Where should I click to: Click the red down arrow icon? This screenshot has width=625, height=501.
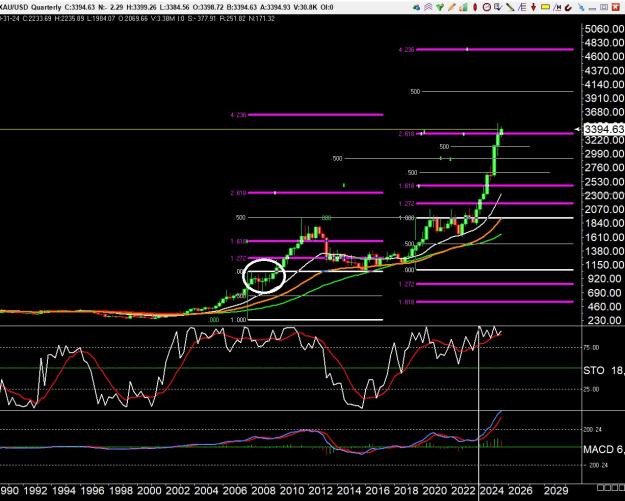point(533,7)
